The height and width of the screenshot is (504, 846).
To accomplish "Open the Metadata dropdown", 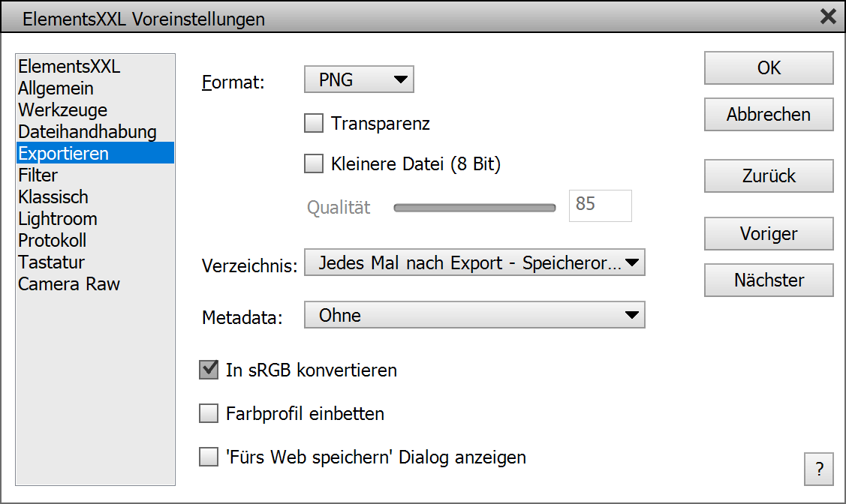I will point(474,316).
